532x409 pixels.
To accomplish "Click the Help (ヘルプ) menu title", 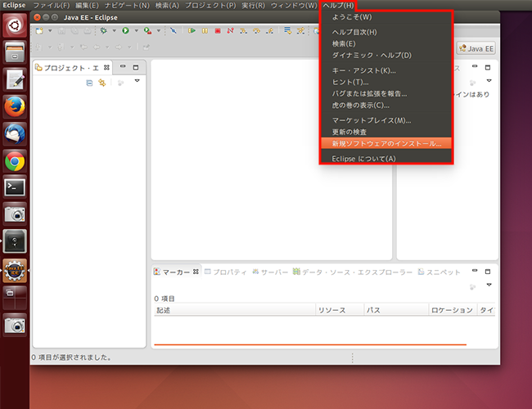I will (x=338, y=6).
